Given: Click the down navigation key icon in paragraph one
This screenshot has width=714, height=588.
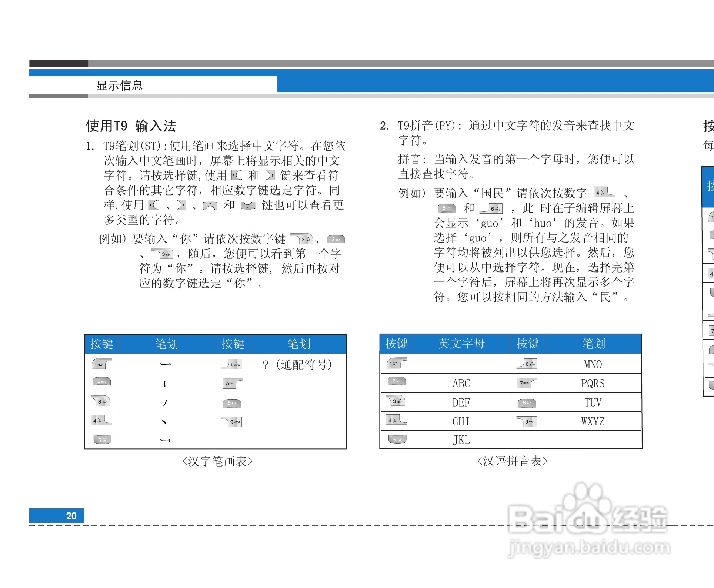Looking at the screenshot, I should [x=248, y=206].
